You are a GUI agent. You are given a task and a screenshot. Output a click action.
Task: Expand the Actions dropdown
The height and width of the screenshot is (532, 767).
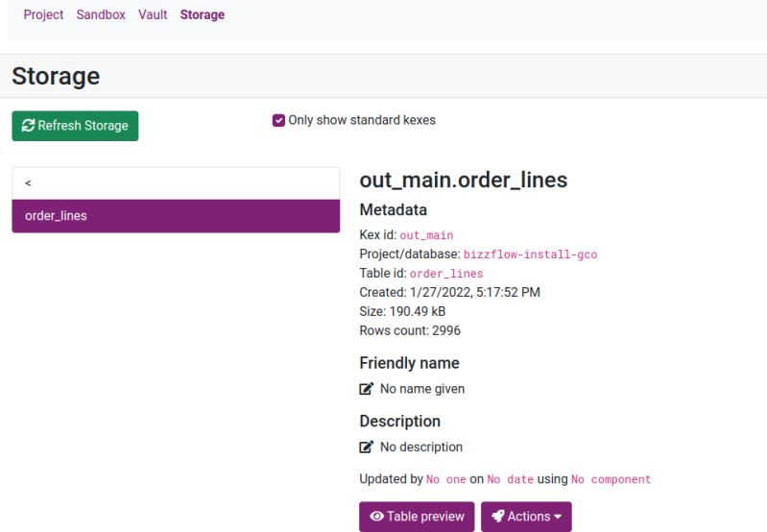coord(526,517)
